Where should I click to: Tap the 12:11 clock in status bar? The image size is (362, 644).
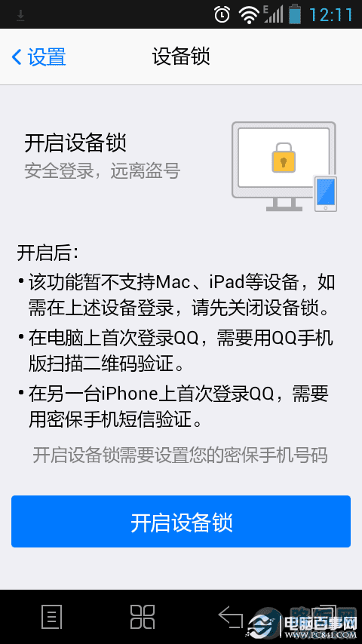tap(330, 15)
